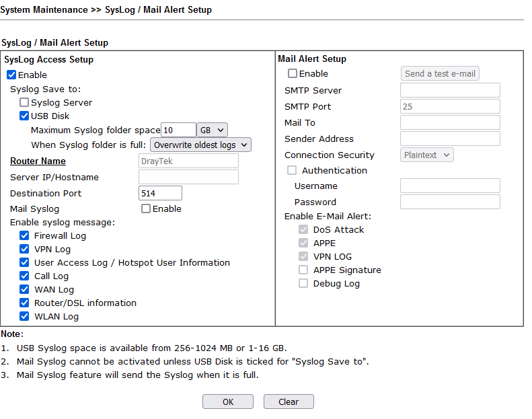Viewport: 532px width, 419px height.
Task: Click the 'Enable E-Mail Alert:' label
Action: click(x=328, y=216)
